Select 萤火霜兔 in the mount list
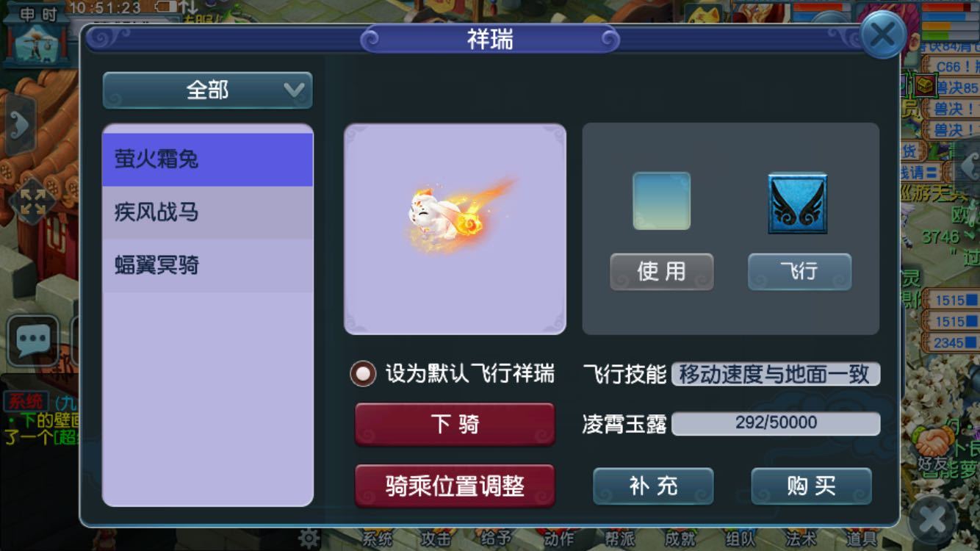This screenshot has width=980, height=551. coord(208,159)
